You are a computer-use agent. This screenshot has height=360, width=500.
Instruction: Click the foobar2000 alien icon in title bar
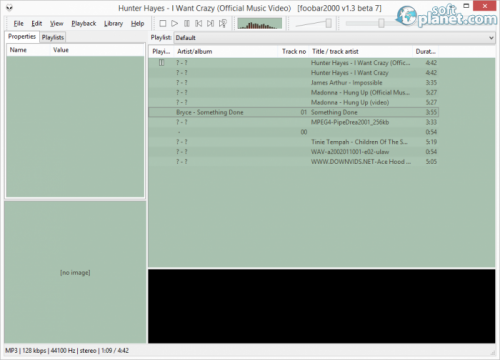click(x=9, y=8)
